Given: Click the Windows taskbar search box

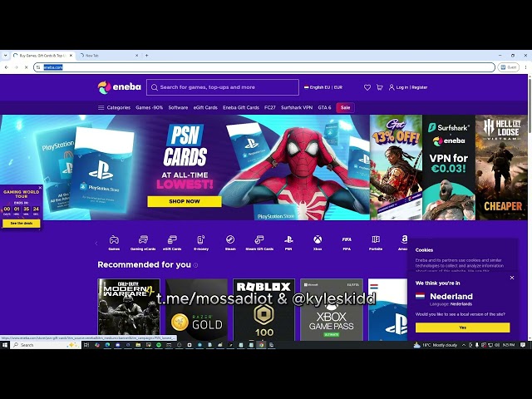Looking at the screenshot, I should point(46,345).
